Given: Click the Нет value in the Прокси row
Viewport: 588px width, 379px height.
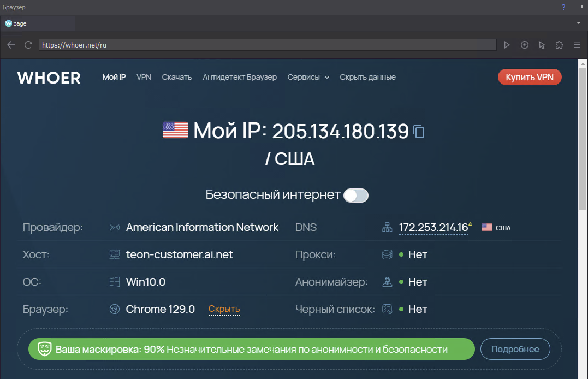Looking at the screenshot, I should pos(418,254).
